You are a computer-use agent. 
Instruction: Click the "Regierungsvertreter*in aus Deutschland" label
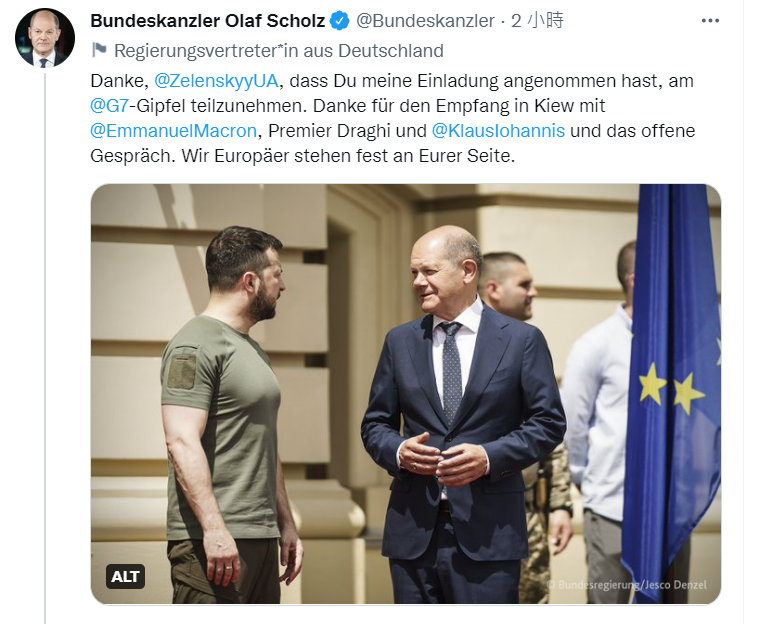[279, 50]
